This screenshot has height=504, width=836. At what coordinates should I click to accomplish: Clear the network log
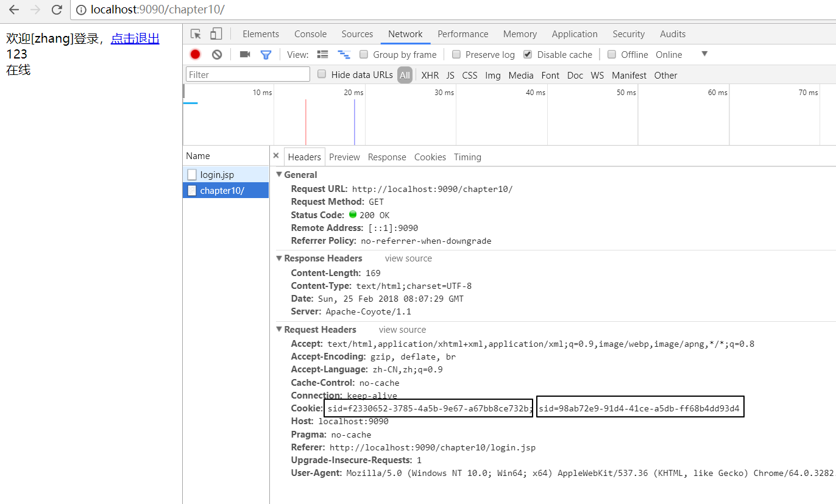217,54
